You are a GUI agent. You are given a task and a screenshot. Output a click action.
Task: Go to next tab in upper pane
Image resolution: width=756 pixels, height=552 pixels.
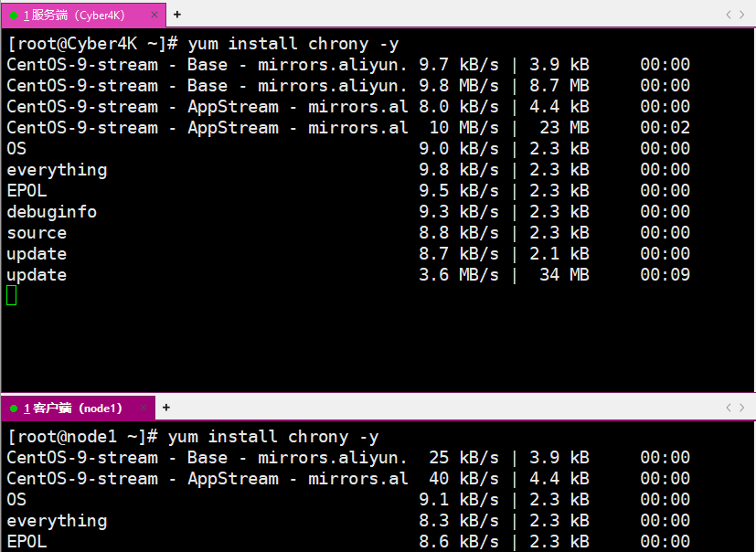pos(742,15)
